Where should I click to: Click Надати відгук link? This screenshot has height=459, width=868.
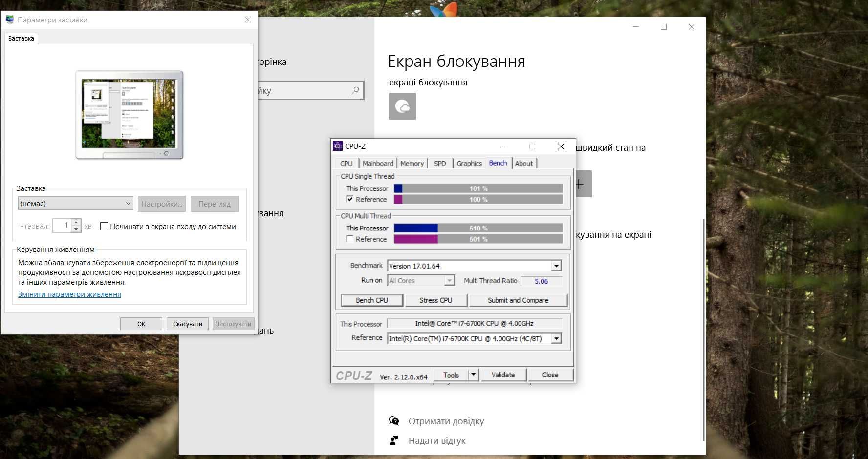click(x=437, y=440)
